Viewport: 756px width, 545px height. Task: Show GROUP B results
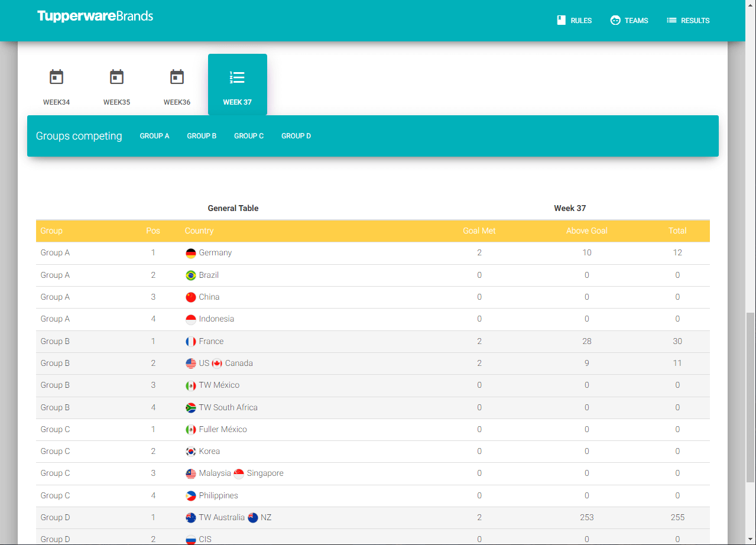tap(202, 136)
